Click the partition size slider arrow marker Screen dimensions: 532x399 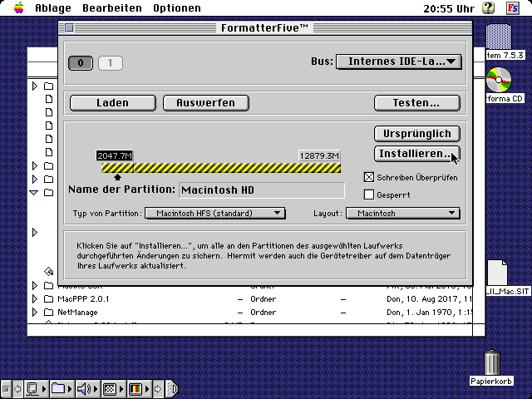pos(117,175)
